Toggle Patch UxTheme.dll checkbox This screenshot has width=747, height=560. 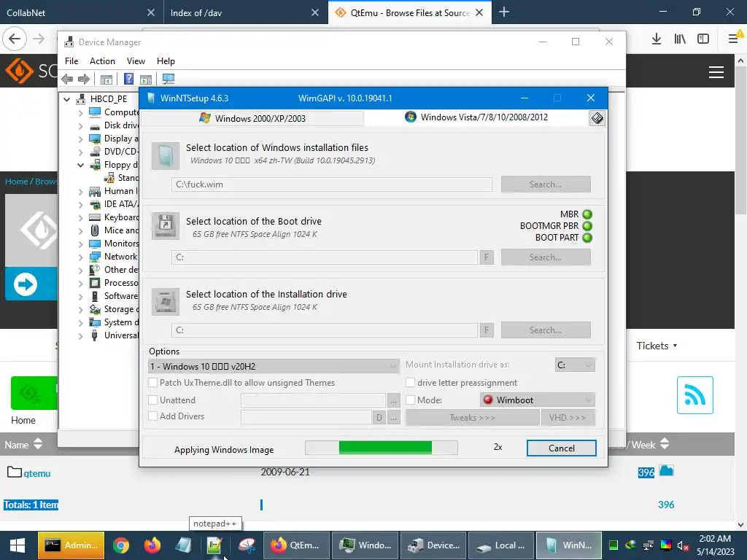[153, 382]
